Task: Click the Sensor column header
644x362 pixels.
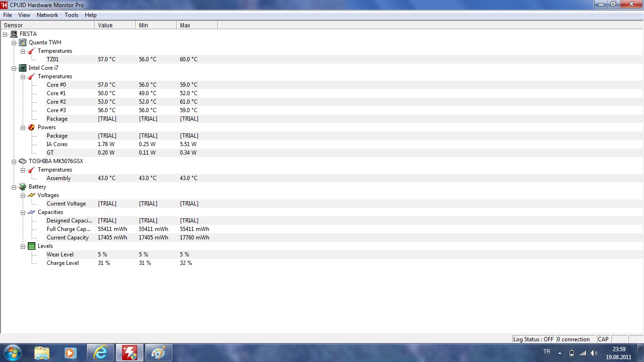Action: [x=48, y=25]
